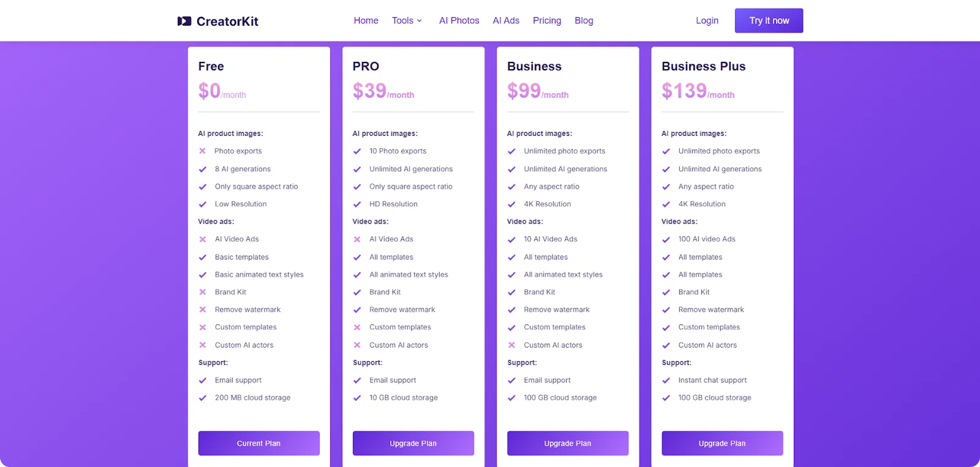Click the Try it now button

(x=769, y=20)
